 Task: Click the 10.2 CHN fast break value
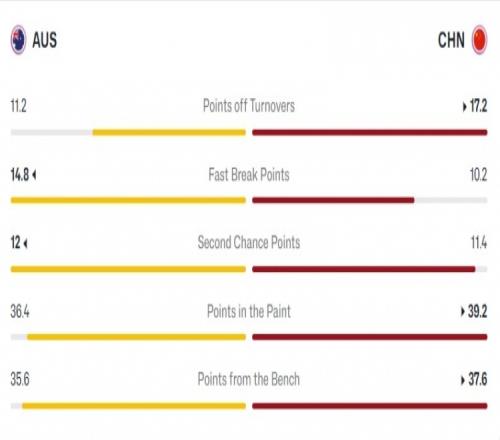coord(479,175)
